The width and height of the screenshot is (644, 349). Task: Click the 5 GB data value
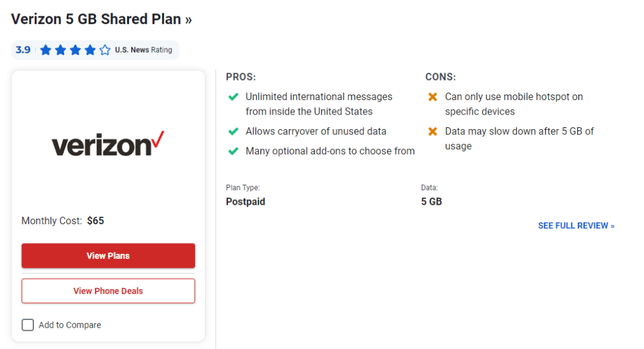(431, 202)
